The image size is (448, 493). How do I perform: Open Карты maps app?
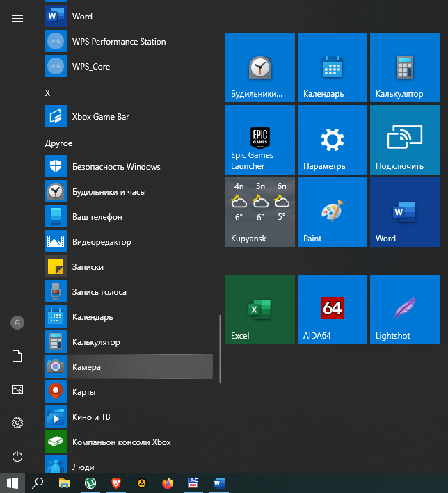(x=129, y=391)
